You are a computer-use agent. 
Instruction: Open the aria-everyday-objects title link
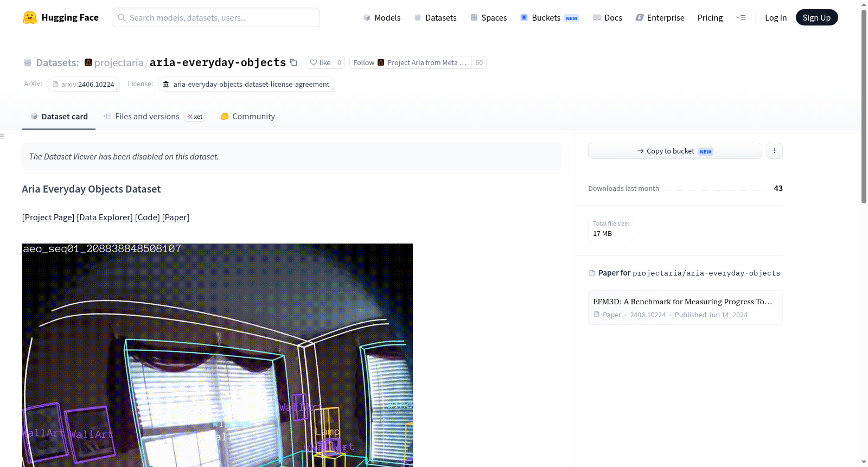tap(218, 62)
